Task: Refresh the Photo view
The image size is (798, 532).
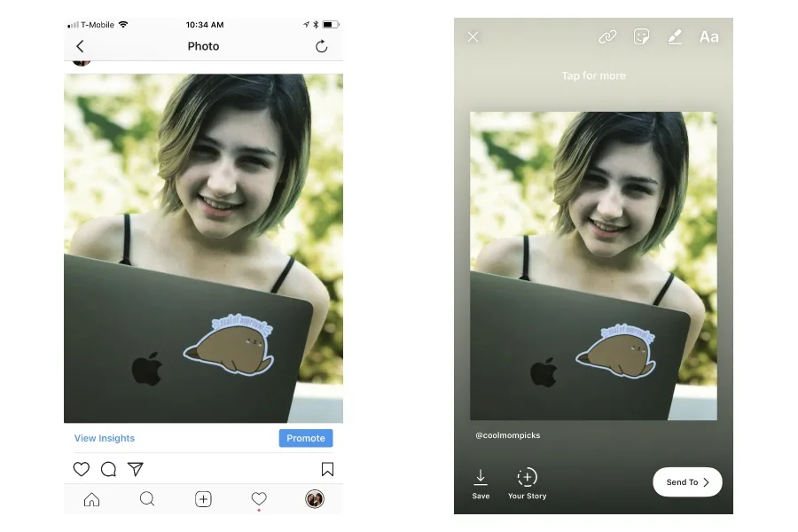Action: pos(321,45)
